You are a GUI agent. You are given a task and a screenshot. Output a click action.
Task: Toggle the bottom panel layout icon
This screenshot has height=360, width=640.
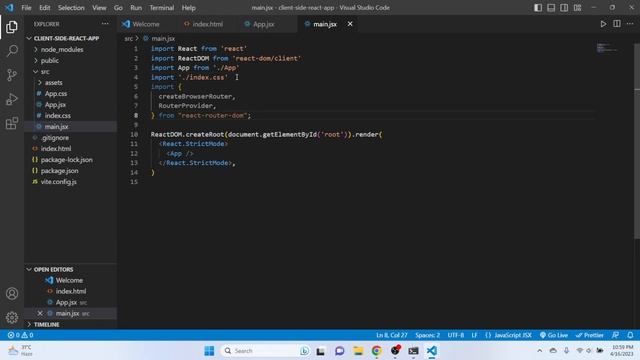(x=551, y=8)
